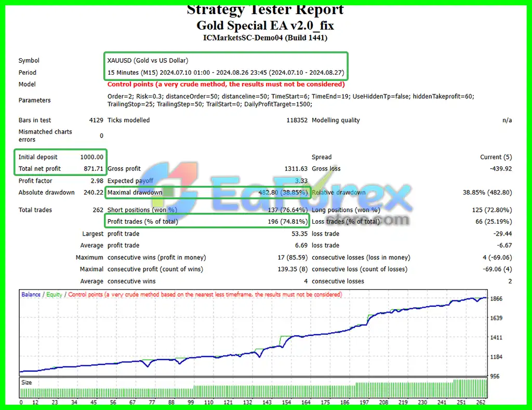Click Total trades value '262'
Viewport: 532px width, 410px height.
click(98, 210)
